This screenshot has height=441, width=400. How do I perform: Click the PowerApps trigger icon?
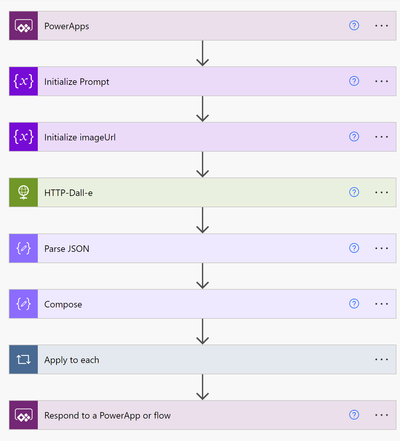[23, 26]
